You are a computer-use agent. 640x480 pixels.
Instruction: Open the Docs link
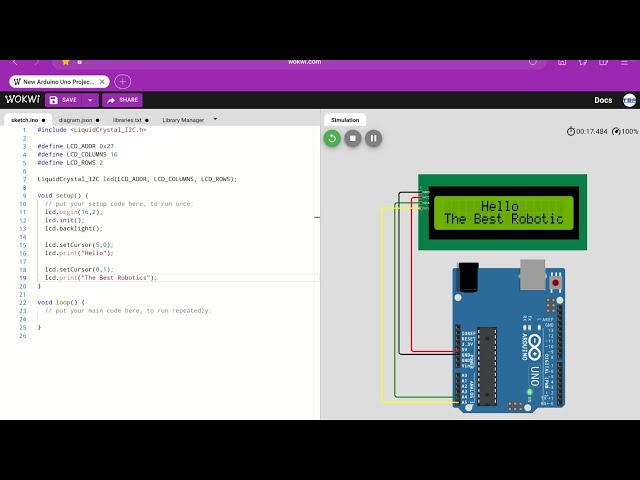(x=603, y=100)
